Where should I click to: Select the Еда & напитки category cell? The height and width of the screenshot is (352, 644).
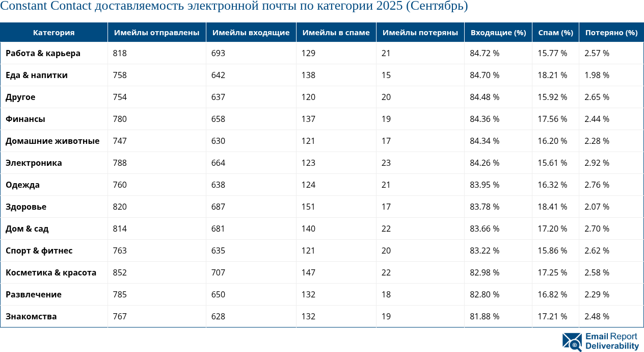click(x=37, y=75)
